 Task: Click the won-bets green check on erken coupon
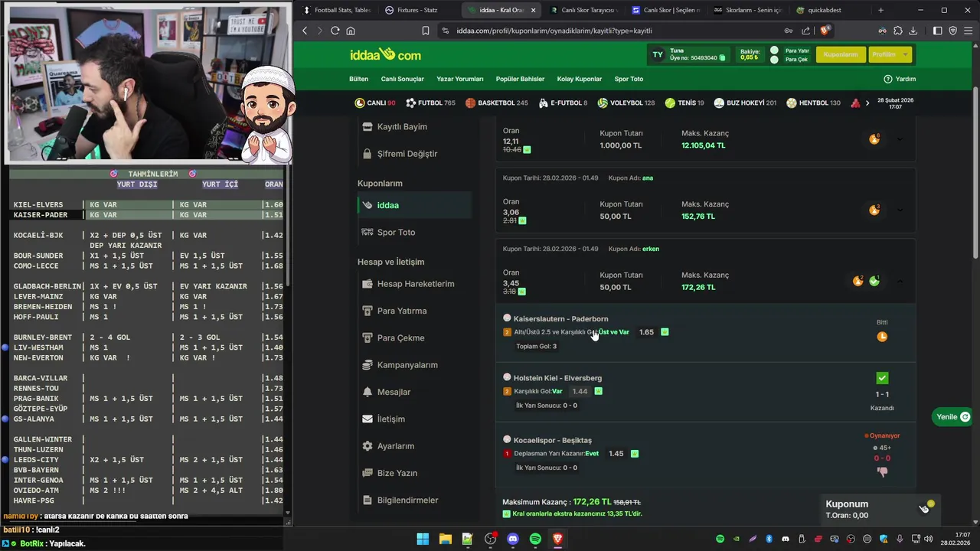(x=874, y=281)
